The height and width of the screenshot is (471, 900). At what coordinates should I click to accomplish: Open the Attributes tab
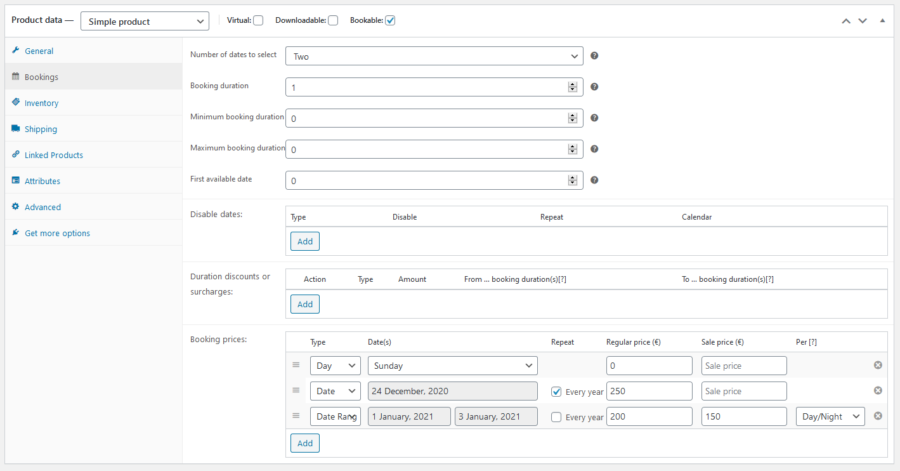point(94,181)
